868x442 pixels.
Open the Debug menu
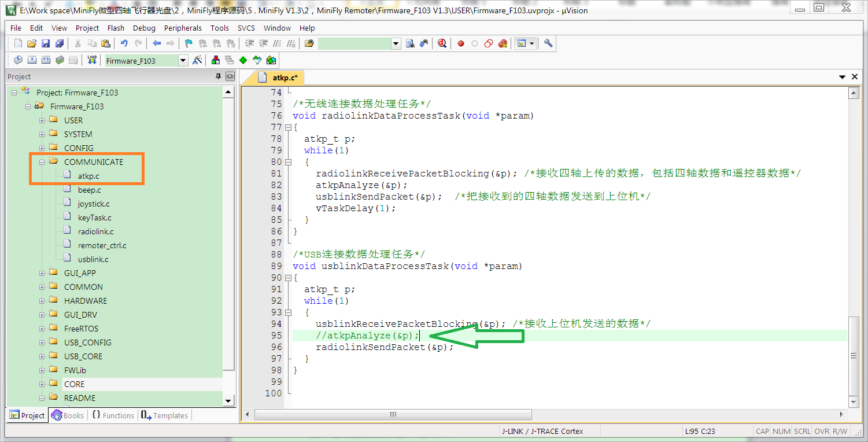[144, 28]
